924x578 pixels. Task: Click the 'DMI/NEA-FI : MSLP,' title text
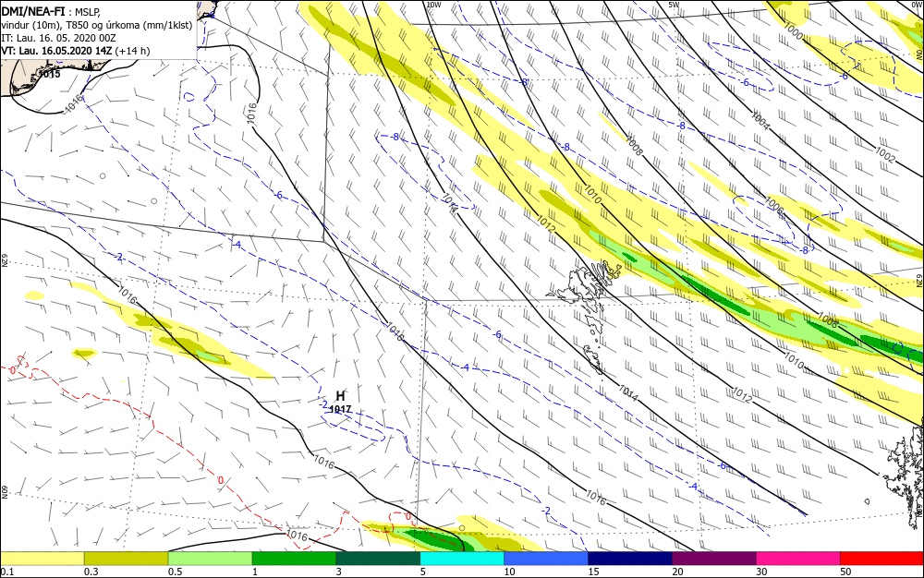[50, 10]
